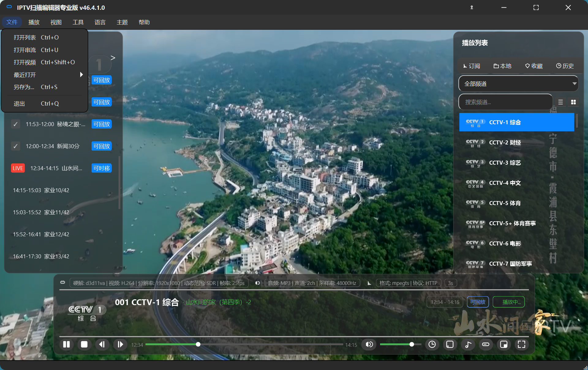Select the 15:52-16:41 家业12/42 program
The image size is (588, 370).
(63, 234)
